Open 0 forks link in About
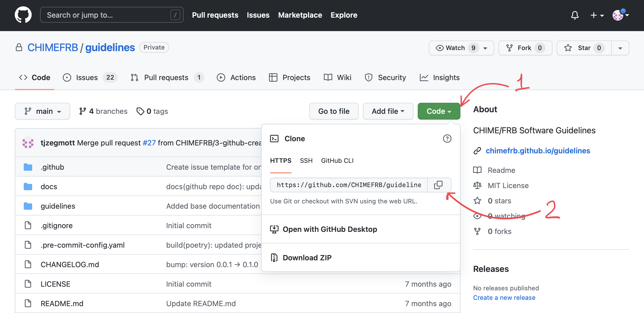Screen dimensions: 644x313 [x=499, y=231]
